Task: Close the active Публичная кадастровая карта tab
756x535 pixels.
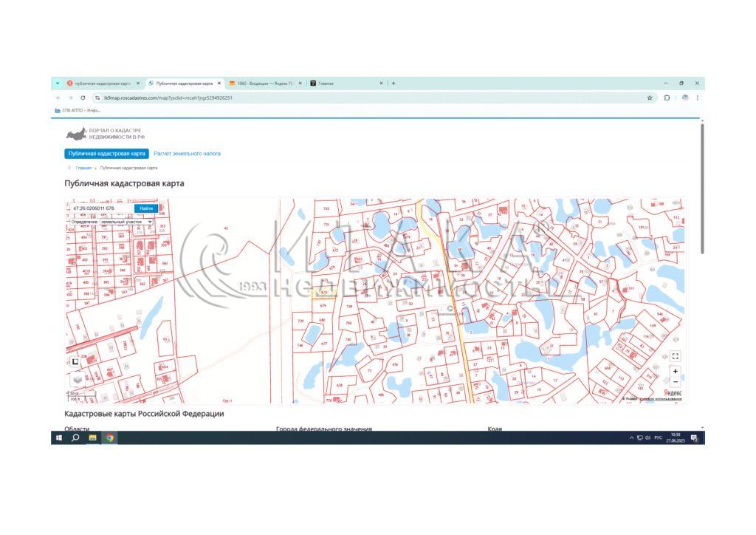Action: click(x=219, y=84)
